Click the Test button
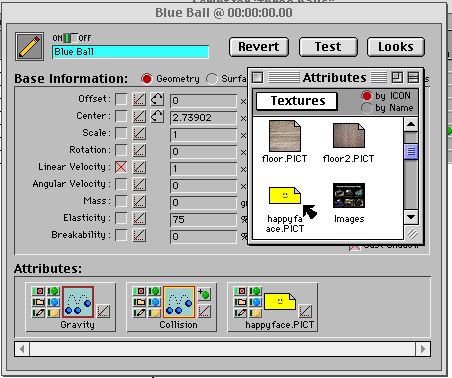 point(328,47)
